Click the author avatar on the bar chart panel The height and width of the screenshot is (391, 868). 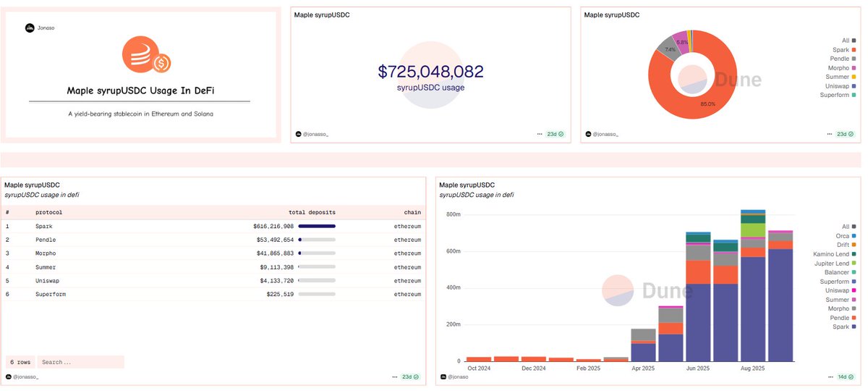click(x=443, y=377)
